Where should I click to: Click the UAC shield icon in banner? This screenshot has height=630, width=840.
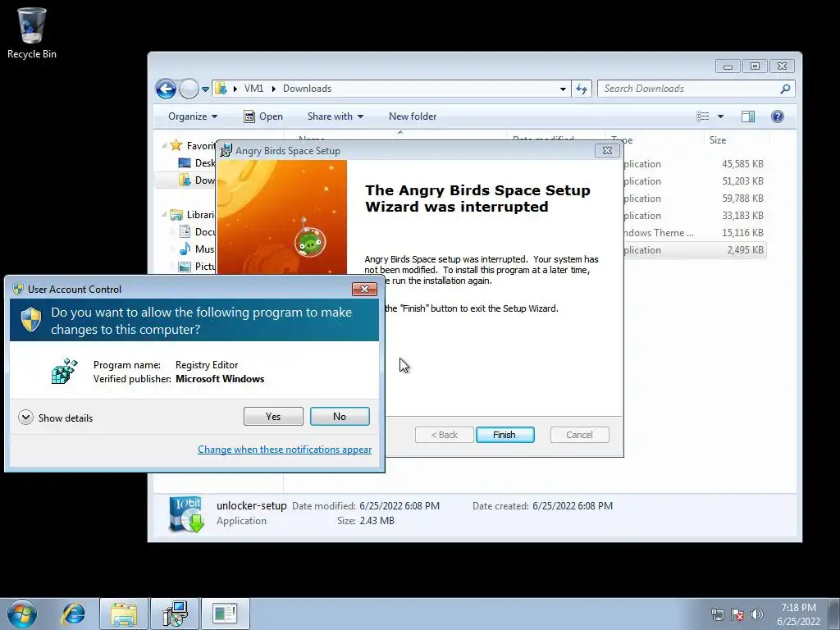point(31,320)
